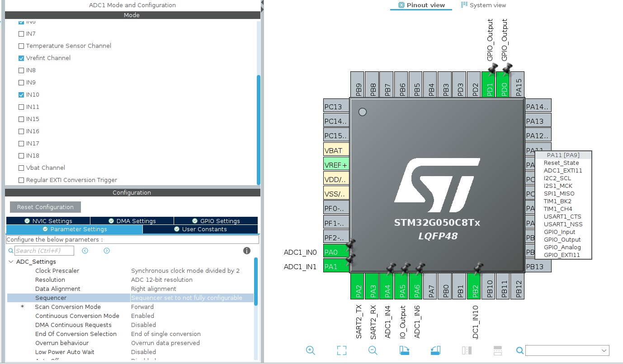Click the backward search arrow icon
The width and height of the screenshot is (623, 364).
pos(85,251)
